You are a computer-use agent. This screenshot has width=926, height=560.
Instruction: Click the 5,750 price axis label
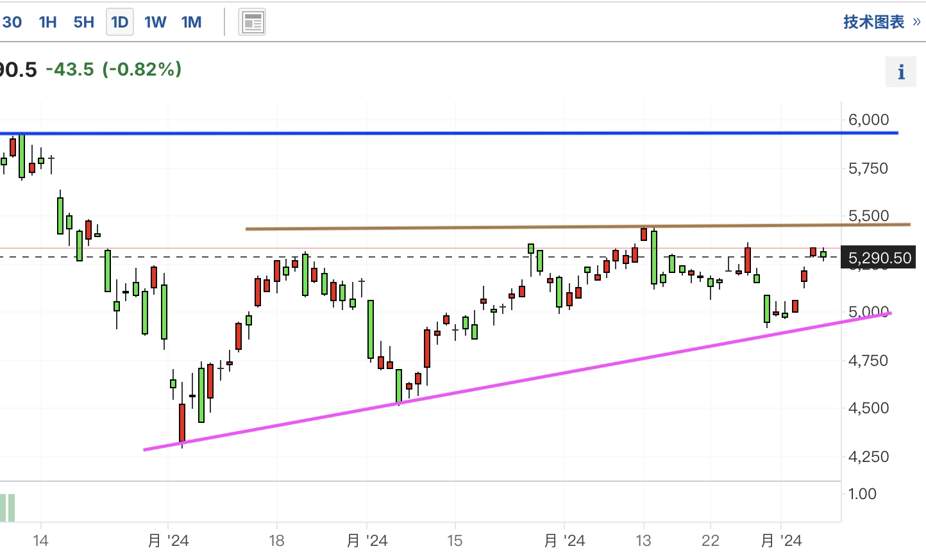click(x=868, y=168)
